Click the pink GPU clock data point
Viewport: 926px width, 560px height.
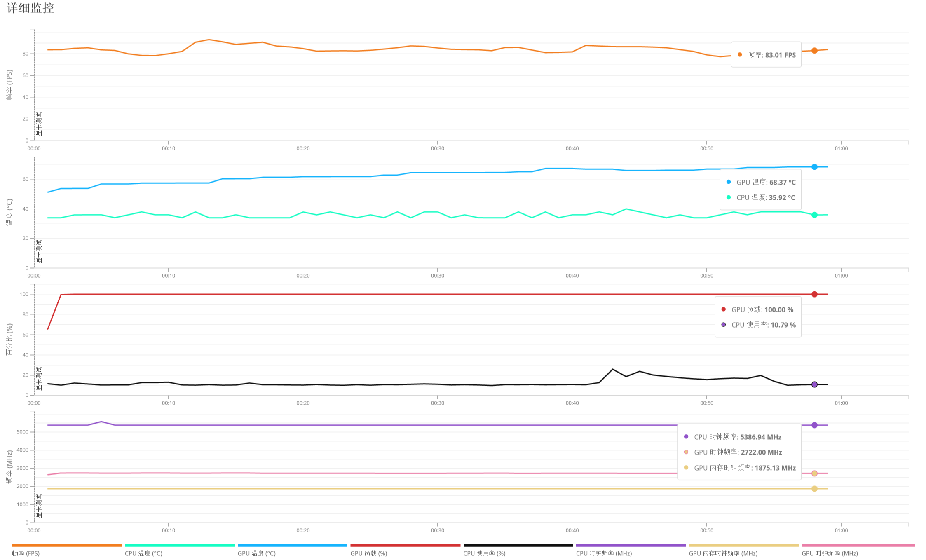tap(814, 473)
